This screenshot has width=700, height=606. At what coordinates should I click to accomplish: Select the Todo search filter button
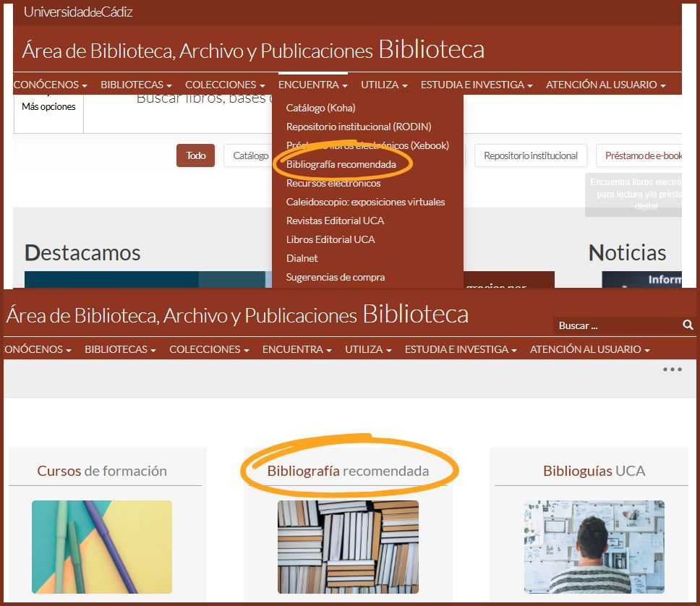(x=195, y=155)
